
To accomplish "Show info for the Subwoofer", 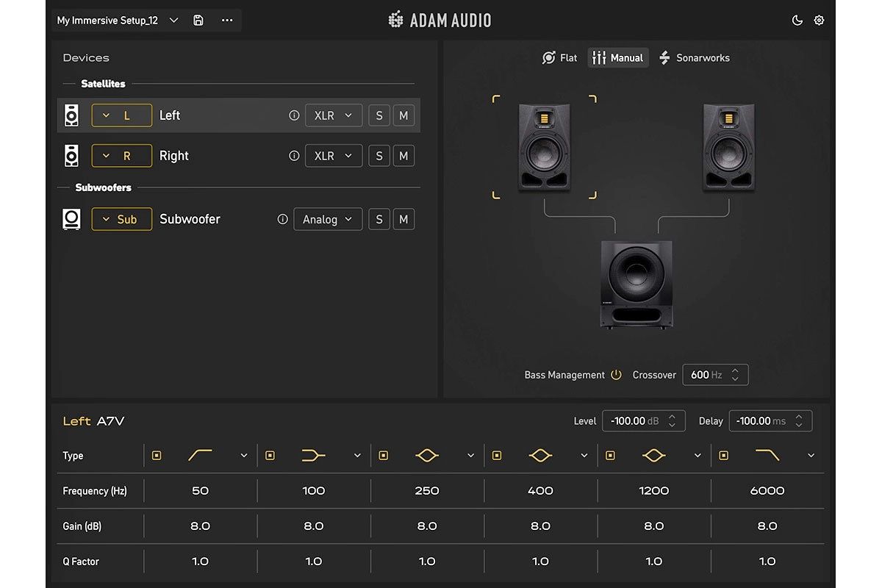I will pos(282,219).
